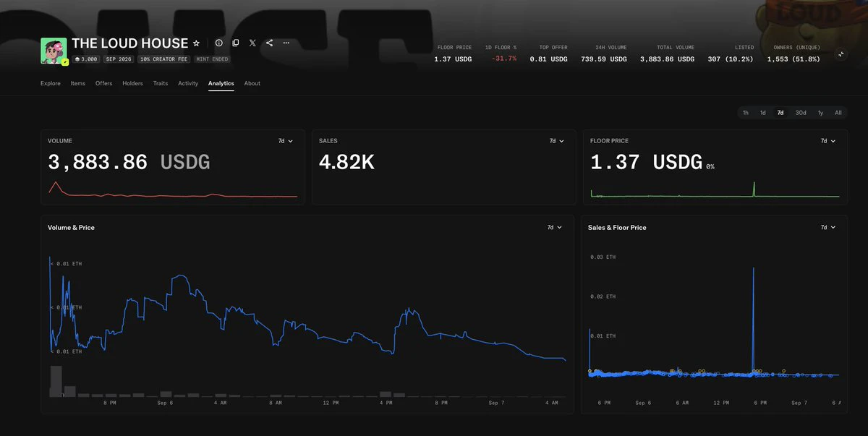
Task: Open the 7d dropdown on Floor Price card
Action: tap(828, 141)
